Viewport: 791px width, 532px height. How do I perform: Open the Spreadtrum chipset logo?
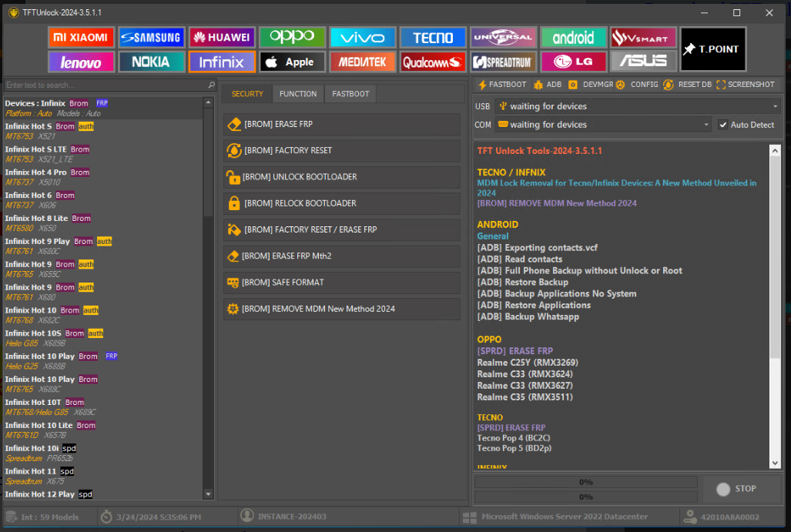(503, 62)
